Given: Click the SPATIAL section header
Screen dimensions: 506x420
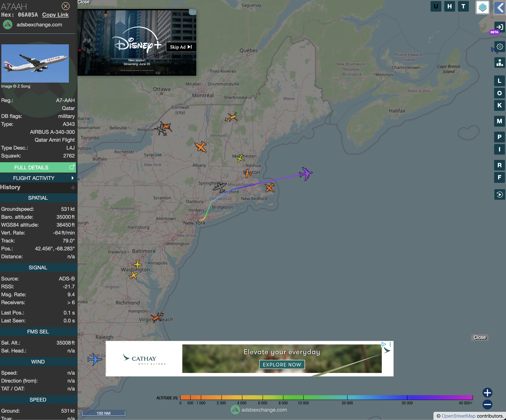Looking at the screenshot, I should pos(38,198).
